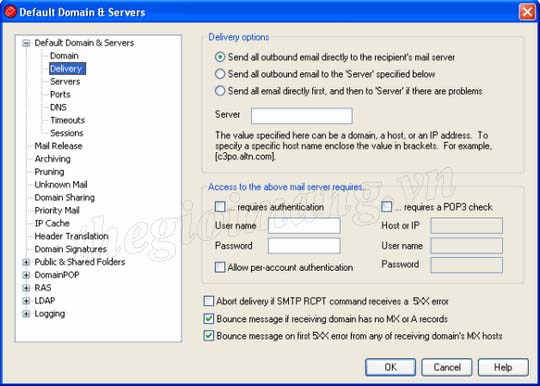
Task: Tick the requires a POP3 check box
Action: click(x=387, y=207)
